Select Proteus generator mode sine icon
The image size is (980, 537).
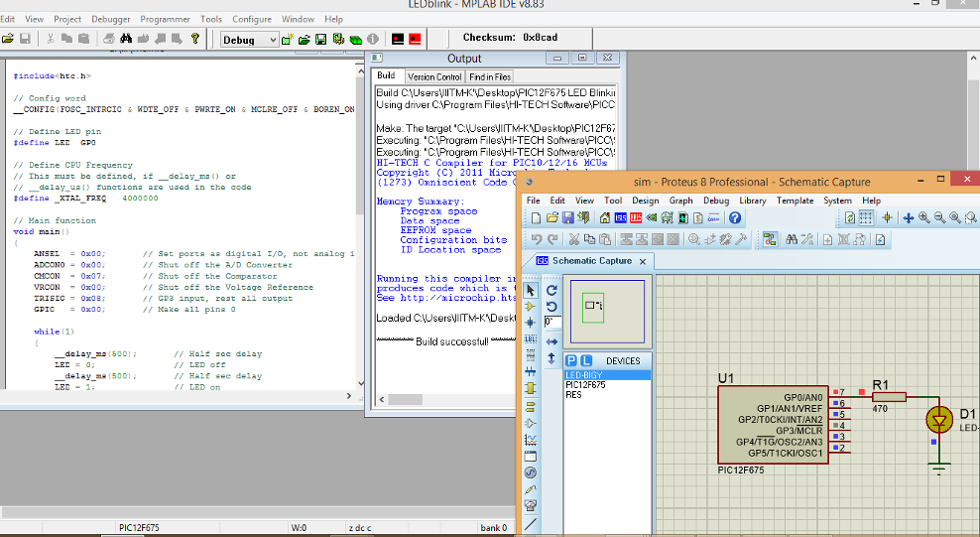pos(531,472)
